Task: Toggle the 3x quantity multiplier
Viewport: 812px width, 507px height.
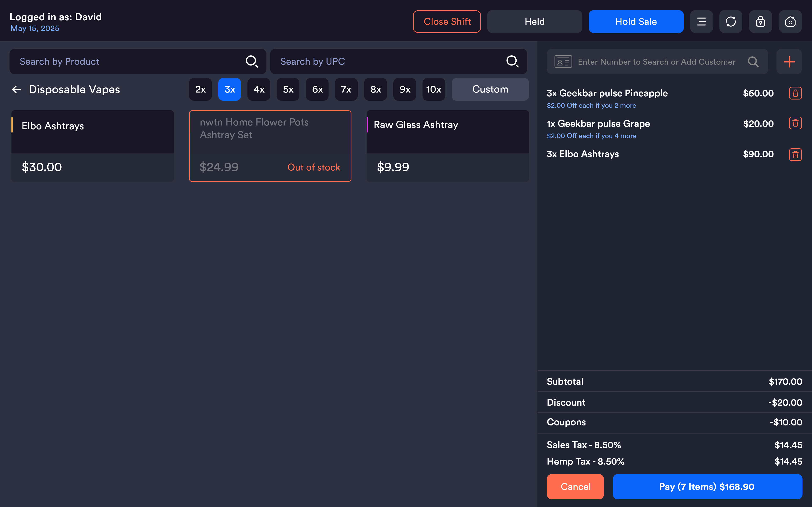Action: (229, 89)
